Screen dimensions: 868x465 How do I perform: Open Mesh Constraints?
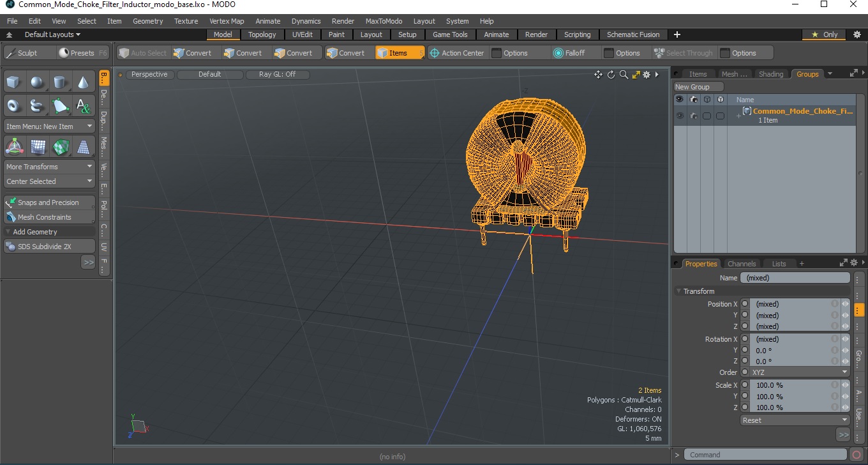pos(49,217)
